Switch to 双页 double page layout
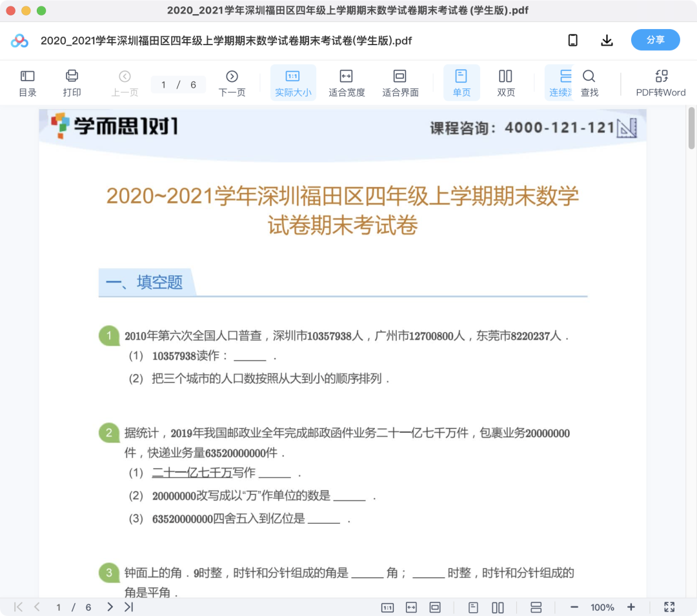The height and width of the screenshot is (616, 697). (505, 83)
